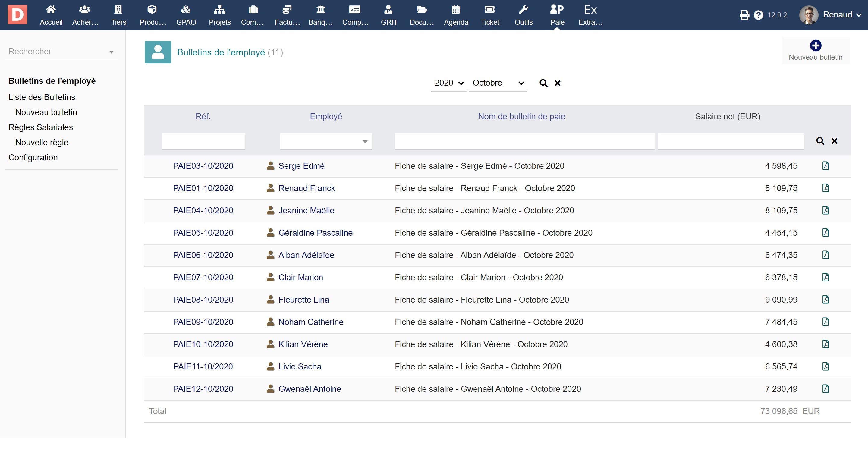868x452 pixels.
Task: Click the table filter search magnifier
Action: click(820, 141)
